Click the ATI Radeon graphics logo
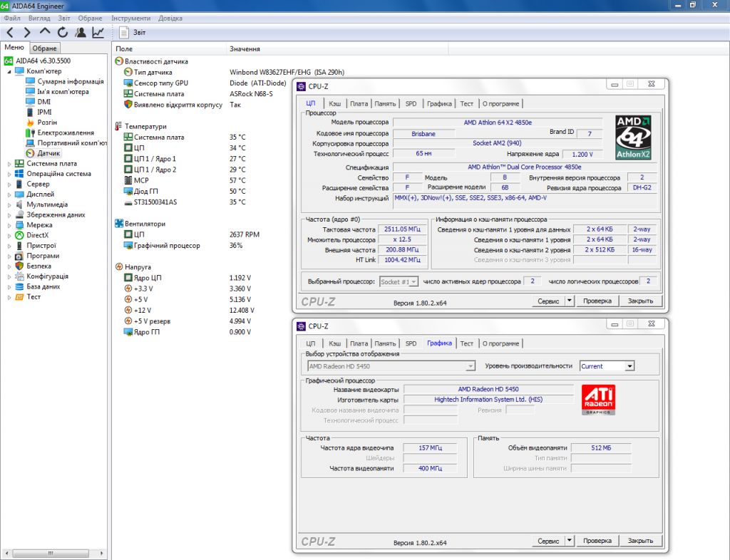The height and width of the screenshot is (560, 730). (598, 400)
